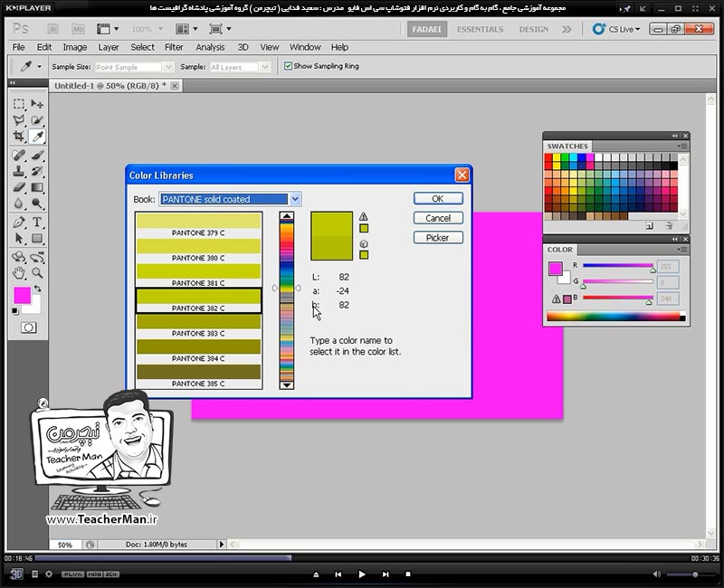Click the KMPlayer stop button

[408, 574]
